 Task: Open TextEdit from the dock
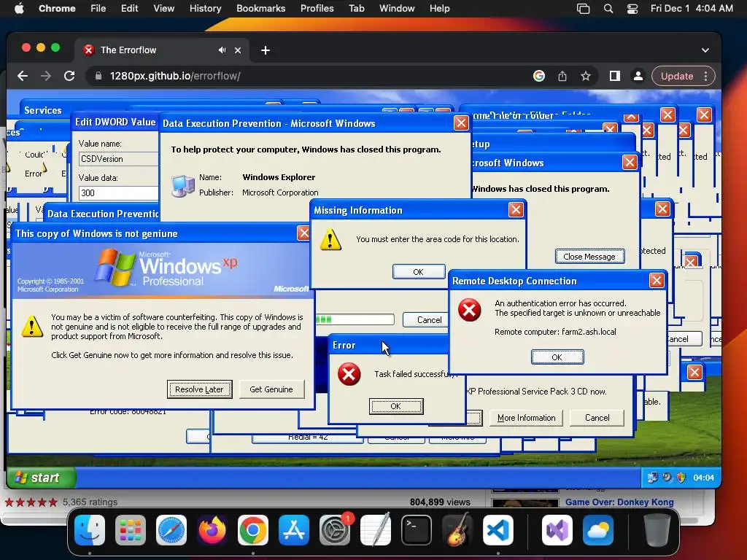[x=376, y=530]
